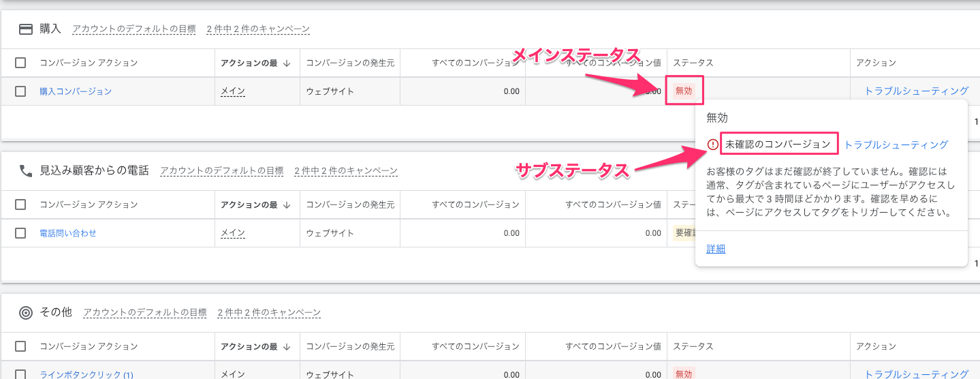The width and height of the screenshot is (980, 379).
Task: Toggle select-all checkbox in 購入 table header
Action: [x=20, y=63]
